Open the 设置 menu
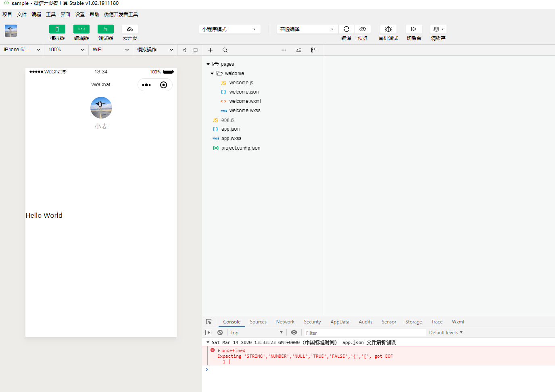This screenshot has width=555, height=392. [x=80, y=15]
